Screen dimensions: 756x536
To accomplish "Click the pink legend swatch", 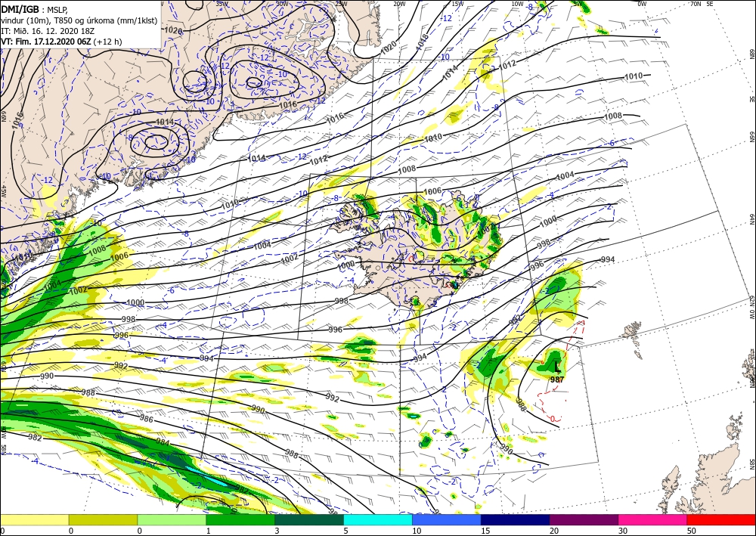I will coord(653,519).
